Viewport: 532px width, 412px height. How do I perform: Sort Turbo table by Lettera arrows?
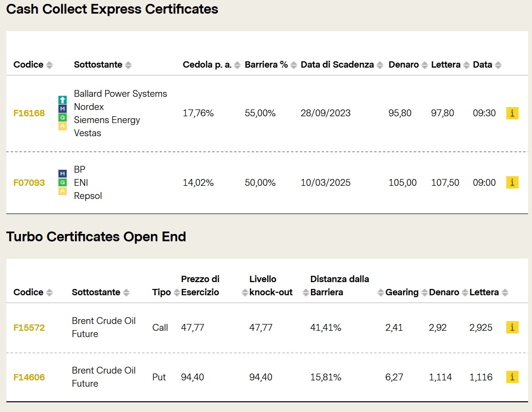[x=505, y=292]
